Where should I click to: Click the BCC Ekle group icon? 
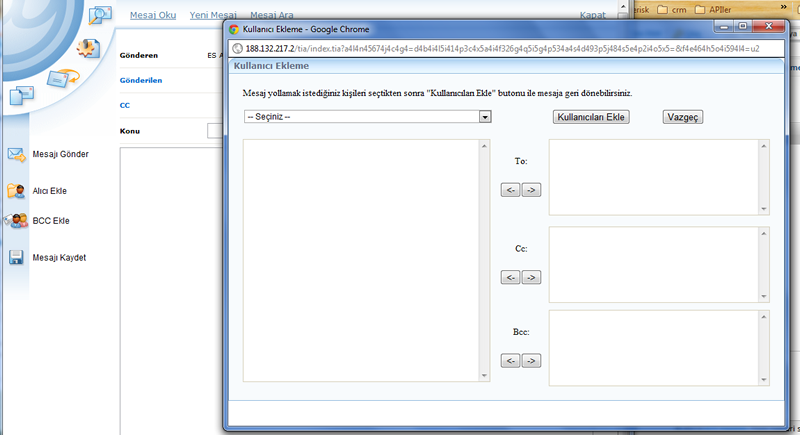coord(16,221)
